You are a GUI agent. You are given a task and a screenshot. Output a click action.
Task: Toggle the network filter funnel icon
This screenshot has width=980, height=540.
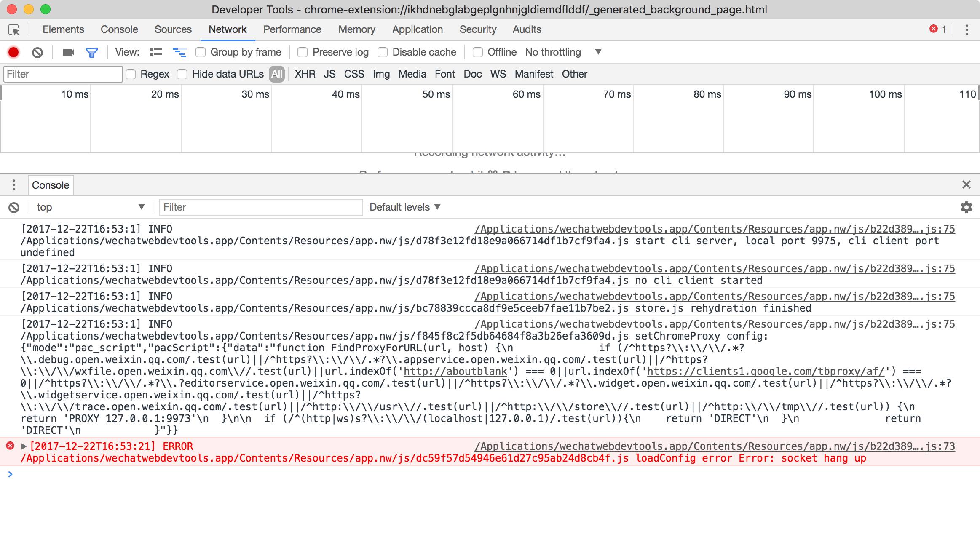pos(91,52)
